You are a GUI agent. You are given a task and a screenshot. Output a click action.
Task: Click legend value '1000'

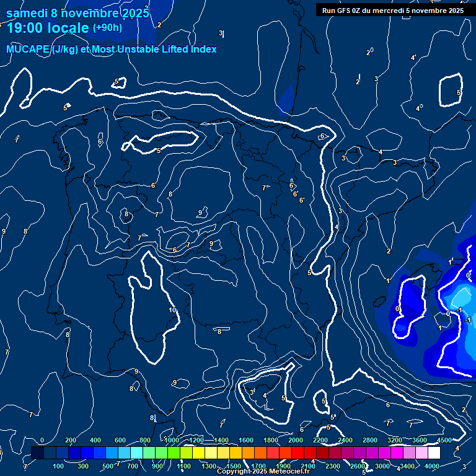point(172,440)
